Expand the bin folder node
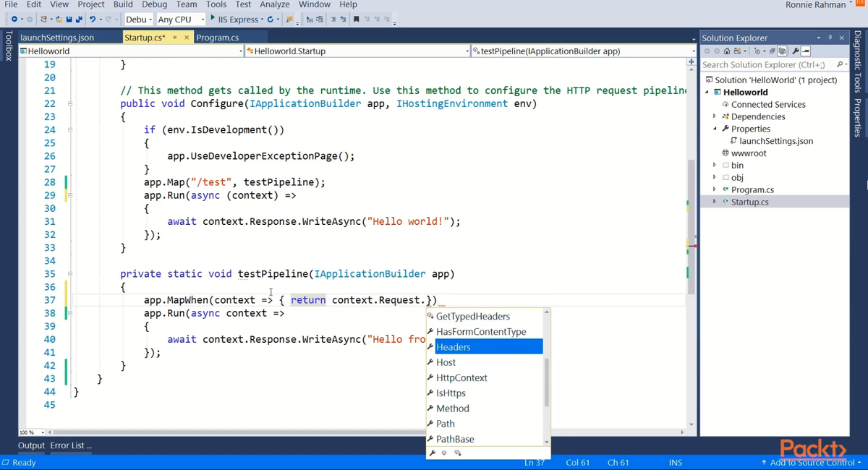Screen dimensions: 868x470 pyautogui.click(x=715, y=166)
